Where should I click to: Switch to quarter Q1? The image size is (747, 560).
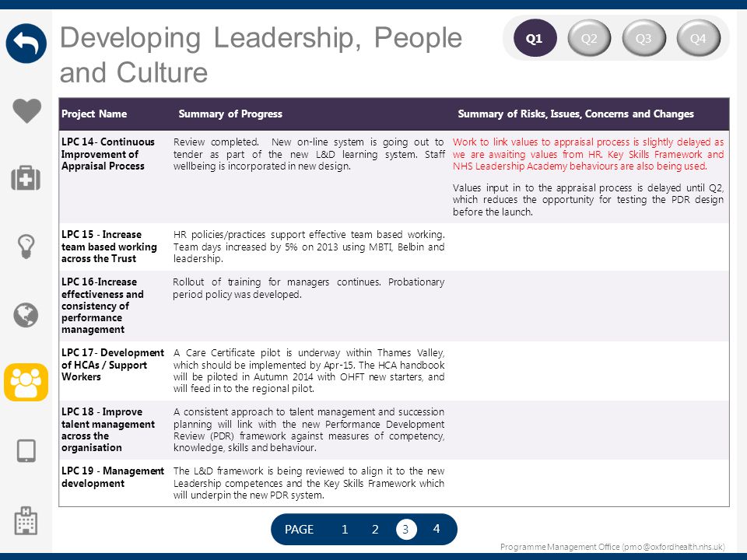tap(535, 38)
